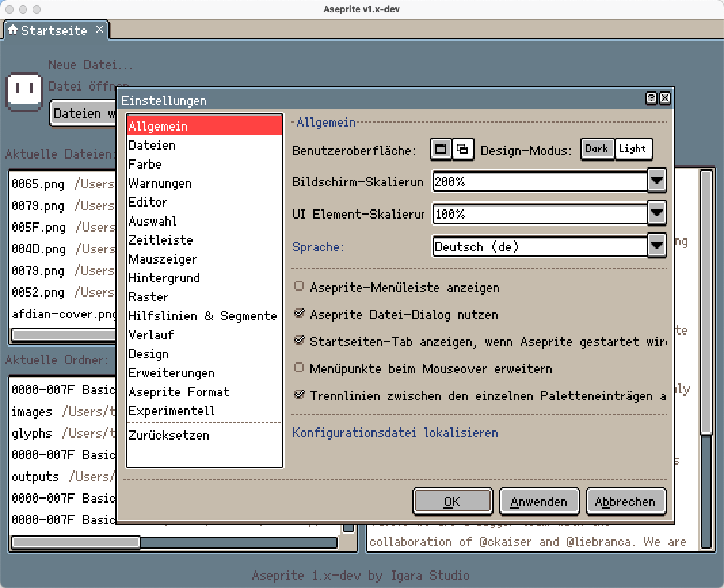This screenshot has width=724, height=588.
Task: Switch design mode to Dark
Action: pos(597,149)
